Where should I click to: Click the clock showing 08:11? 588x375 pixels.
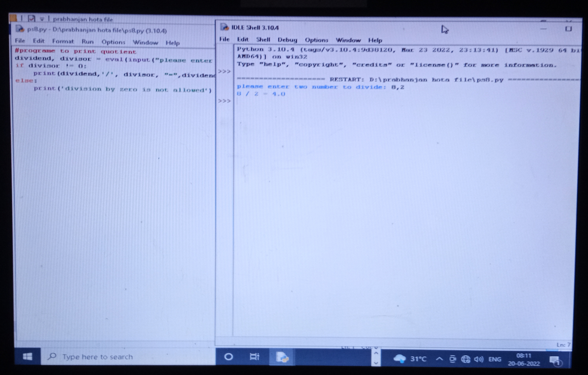524,360
